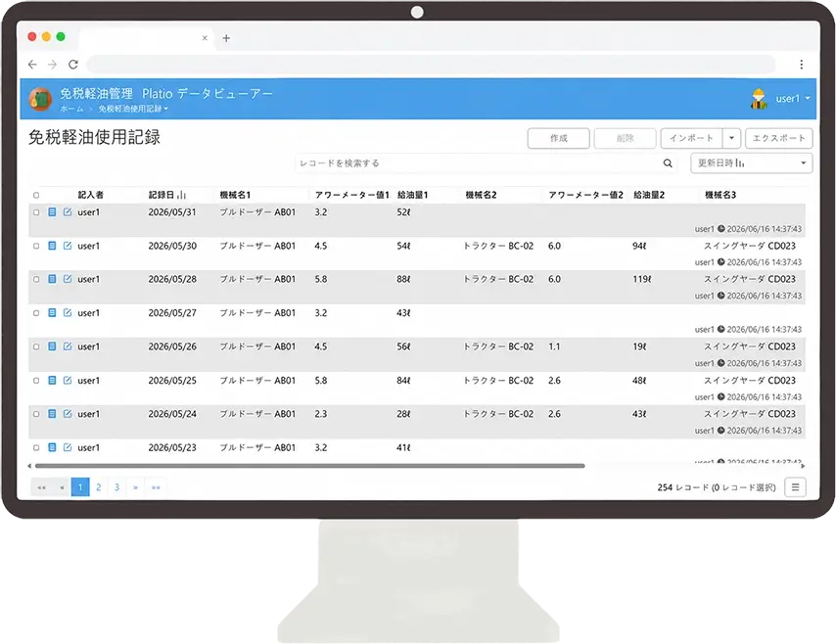Open a new browser tab
This screenshot has width=836, height=644.
(x=226, y=38)
